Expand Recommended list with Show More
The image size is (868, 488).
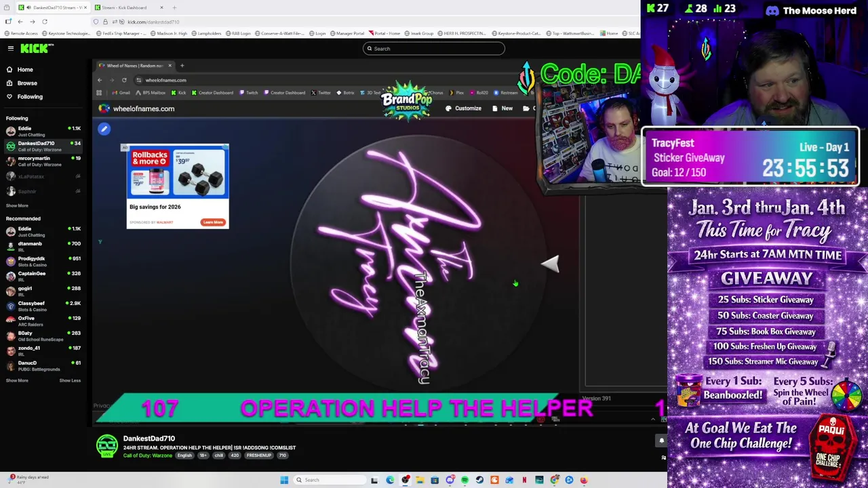[x=17, y=380]
